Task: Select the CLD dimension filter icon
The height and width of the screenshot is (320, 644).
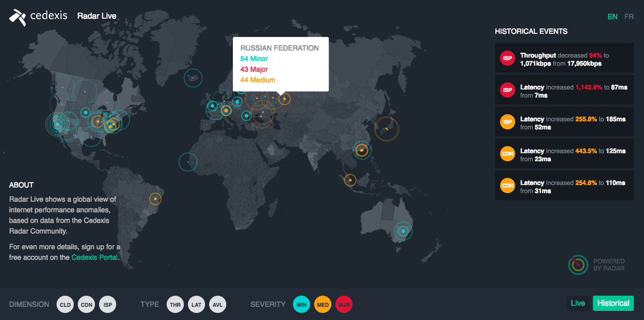Action: pos(65,304)
